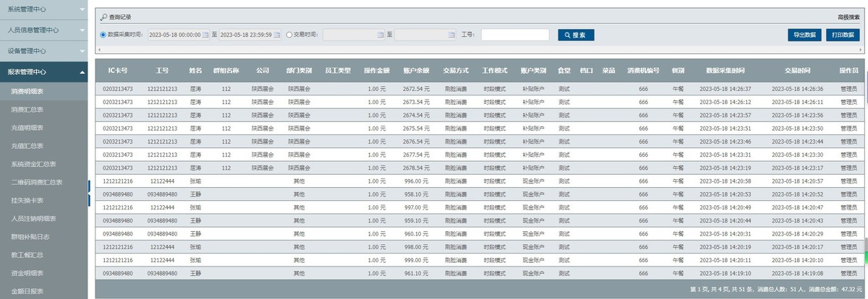868x299 pixels.
Task: Sort by the 账户余额 column header
Action: pyautogui.click(x=416, y=70)
